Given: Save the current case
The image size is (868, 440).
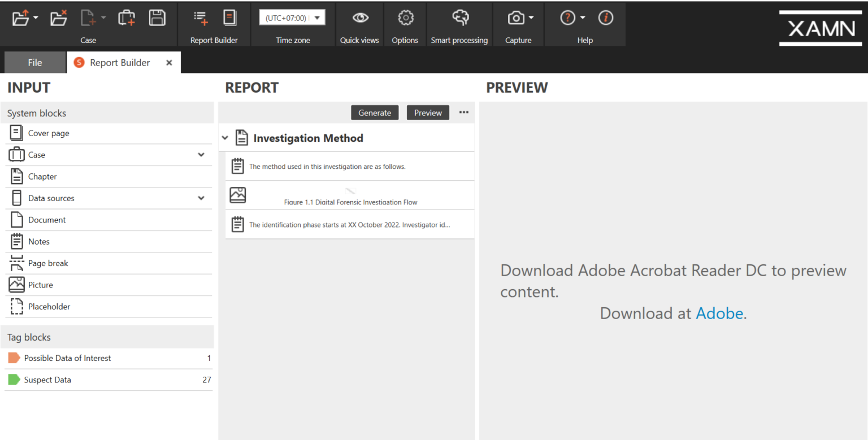Looking at the screenshot, I should tap(157, 18).
